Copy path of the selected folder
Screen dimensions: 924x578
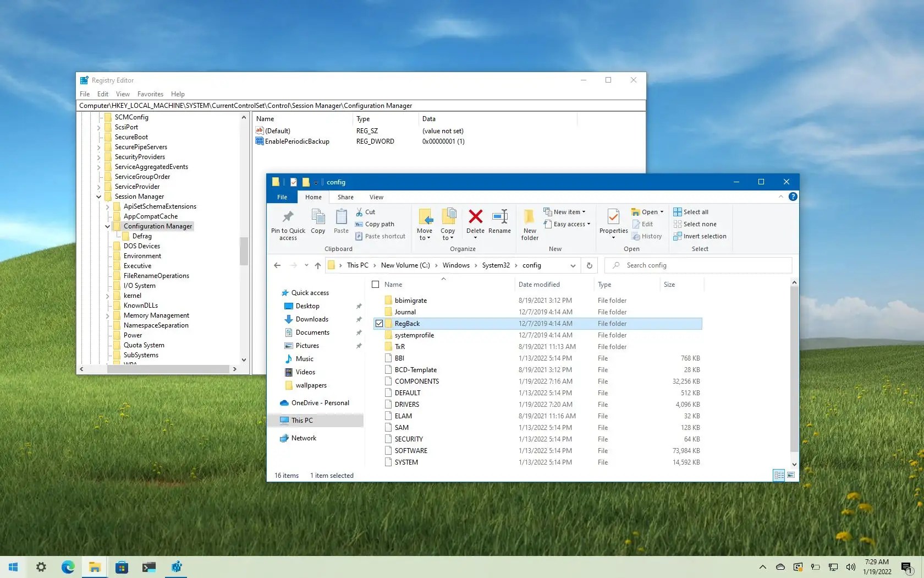[380, 224]
